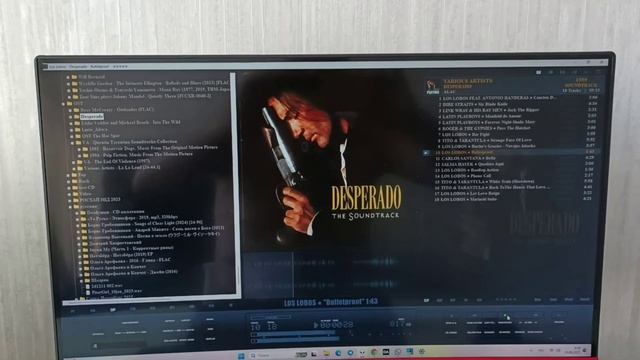This screenshot has height=360, width=640.
Task: Select the Desperado folder in the tree
Action: (92, 117)
